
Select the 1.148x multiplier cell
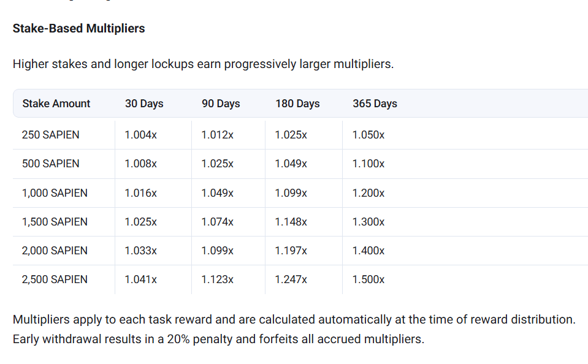click(x=291, y=222)
